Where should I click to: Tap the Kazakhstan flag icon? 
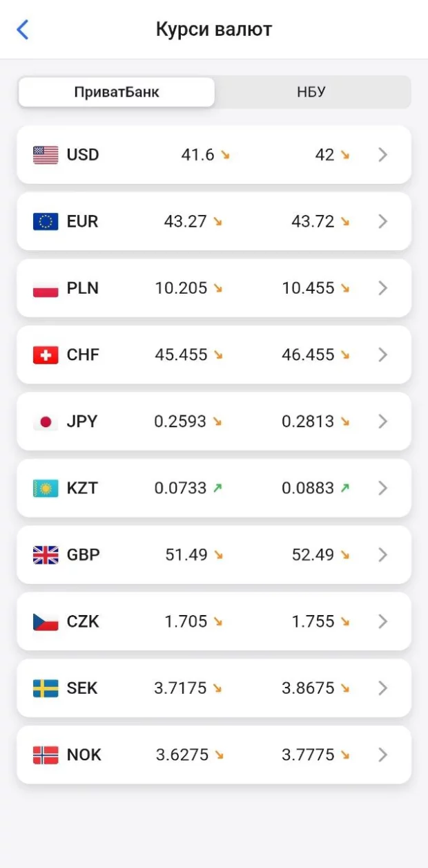(x=46, y=488)
